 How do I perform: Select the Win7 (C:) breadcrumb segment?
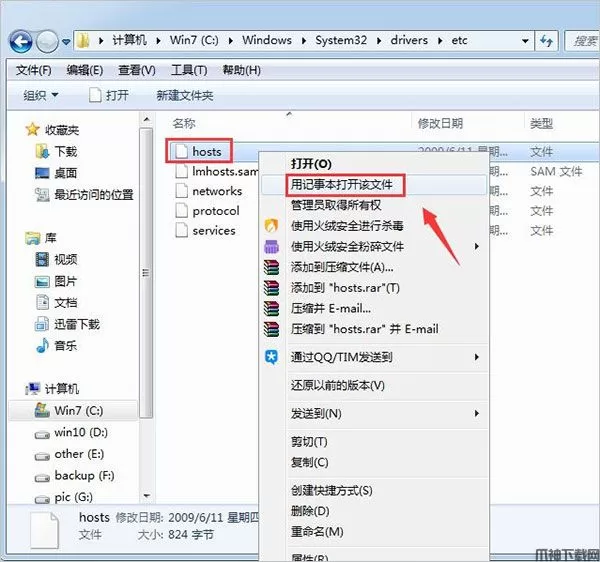(x=194, y=40)
